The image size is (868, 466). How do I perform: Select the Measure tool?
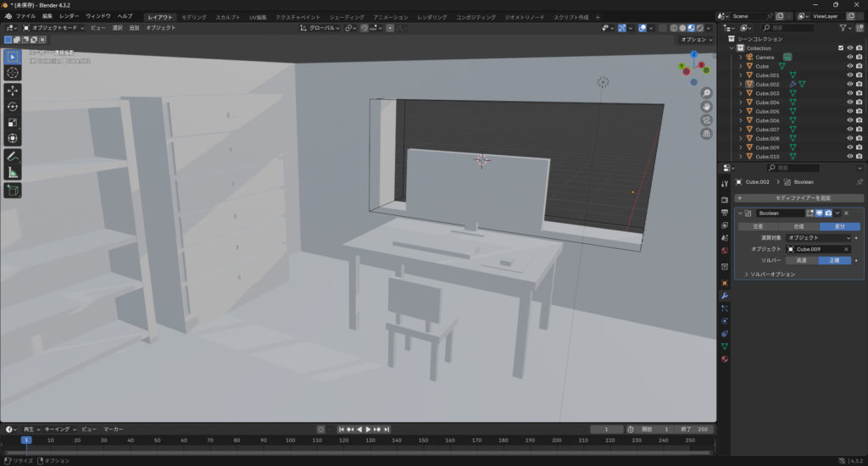click(13, 173)
